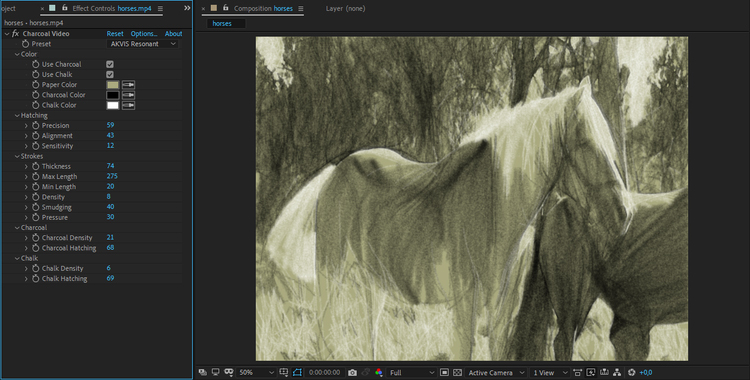The height and width of the screenshot is (380, 750).
Task: Open the About link for Charcoal Video
Action: click(173, 34)
